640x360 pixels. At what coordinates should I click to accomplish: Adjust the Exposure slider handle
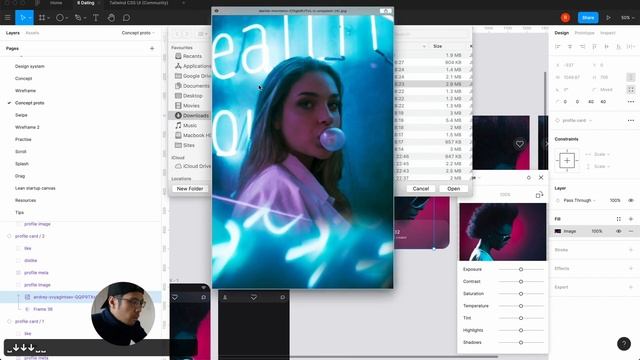pyautogui.click(x=521, y=269)
